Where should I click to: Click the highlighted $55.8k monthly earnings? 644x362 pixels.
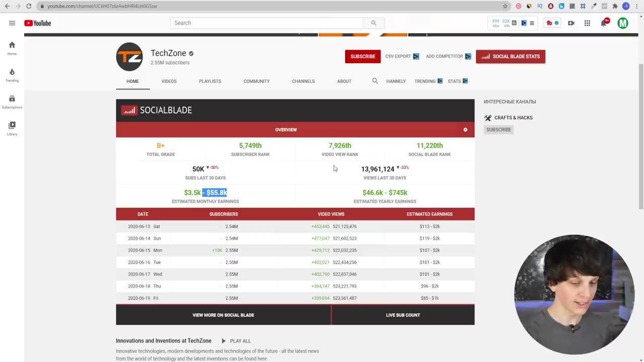[215, 193]
